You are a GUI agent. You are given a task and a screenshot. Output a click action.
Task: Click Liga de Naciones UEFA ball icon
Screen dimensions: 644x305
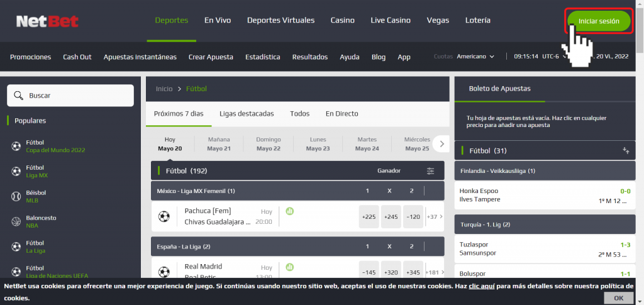pos(16,272)
